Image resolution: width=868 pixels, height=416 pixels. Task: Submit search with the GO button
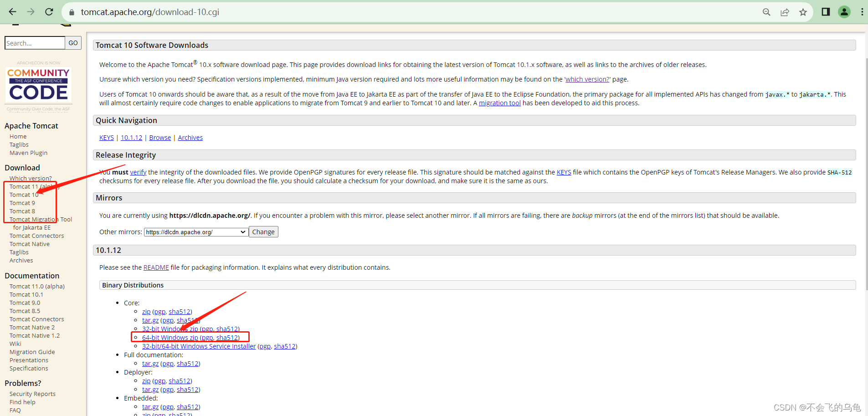click(x=73, y=43)
